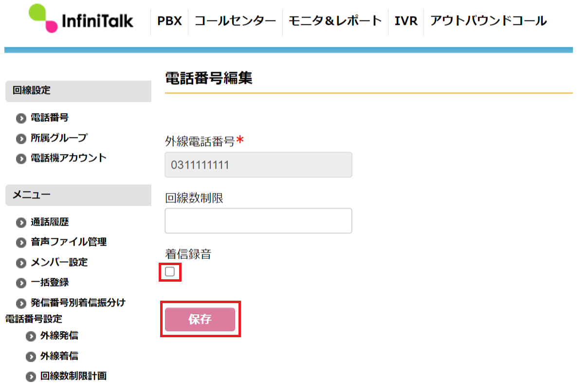The image size is (588, 385).
Task: Click arrow icon beside 電話番号
Action: (x=21, y=118)
